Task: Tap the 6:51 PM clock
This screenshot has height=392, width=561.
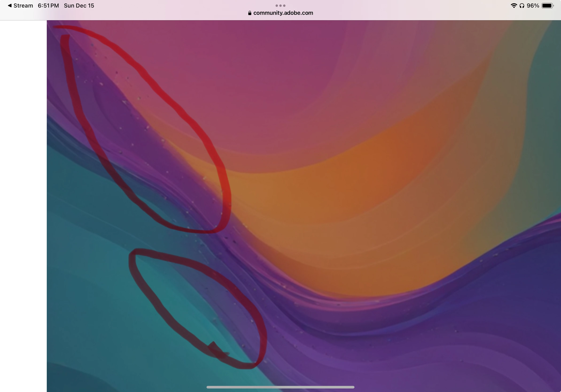Action: click(48, 6)
